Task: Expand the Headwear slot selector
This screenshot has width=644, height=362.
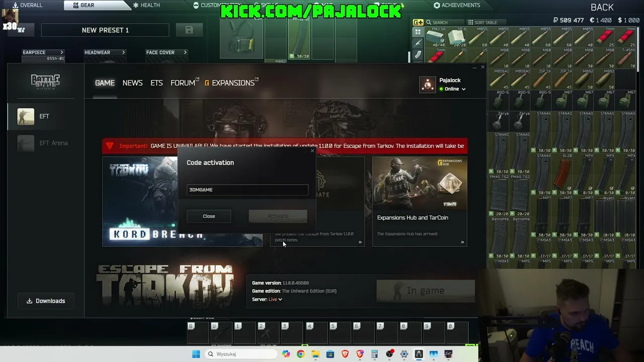Action: pos(105,52)
